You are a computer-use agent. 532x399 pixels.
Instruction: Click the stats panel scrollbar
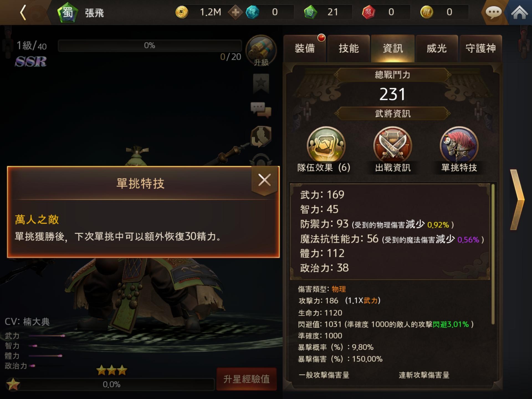click(x=493, y=254)
